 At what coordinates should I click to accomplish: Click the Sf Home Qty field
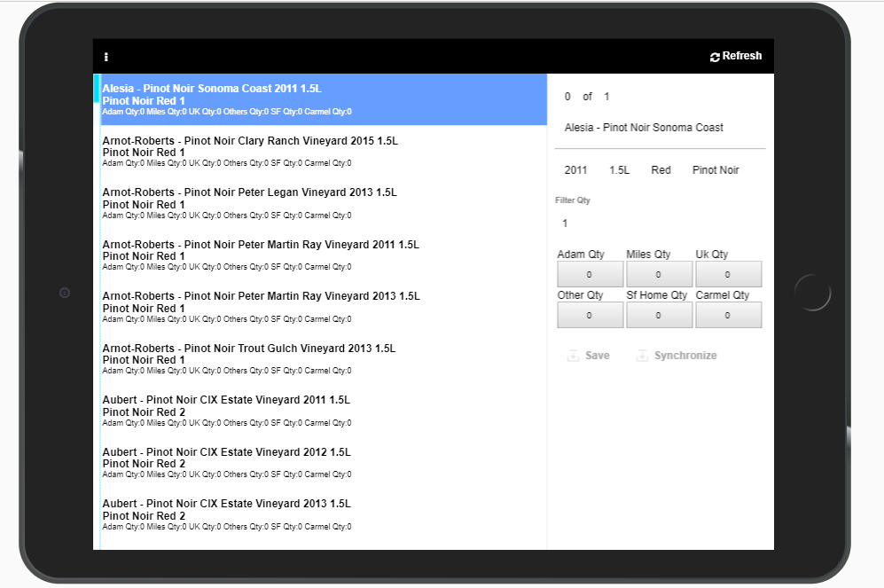(x=659, y=316)
